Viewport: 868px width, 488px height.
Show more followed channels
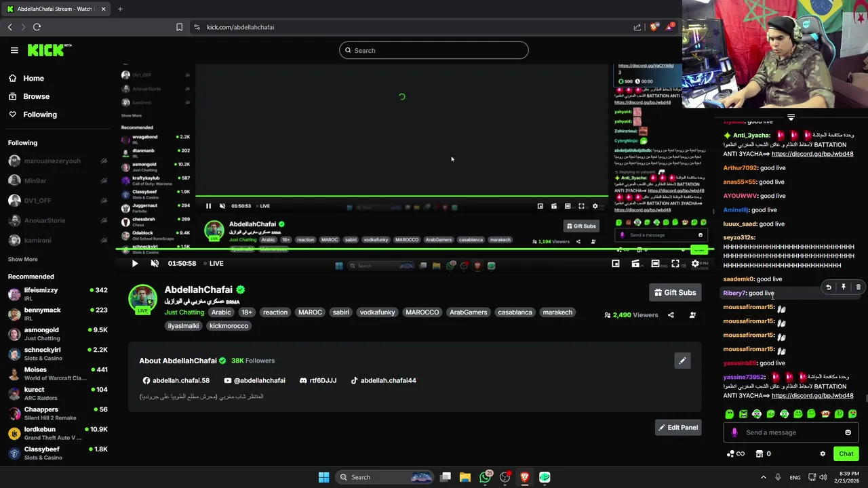click(22, 259)
